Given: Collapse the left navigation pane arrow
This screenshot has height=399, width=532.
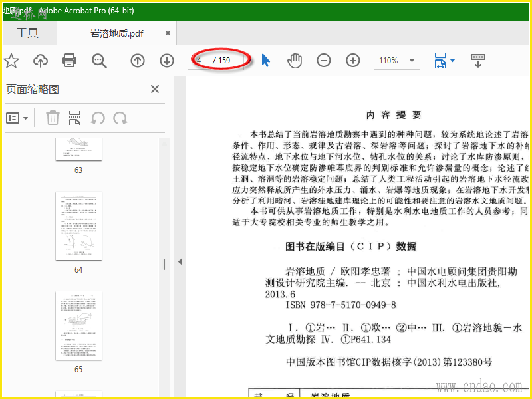Looking at the screenshot, I should [180, 261].
